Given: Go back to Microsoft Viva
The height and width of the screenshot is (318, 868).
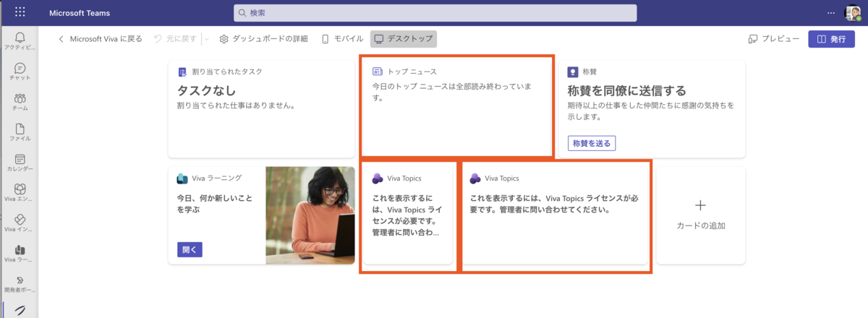Looking at the screenshot, I should (101, 39).
